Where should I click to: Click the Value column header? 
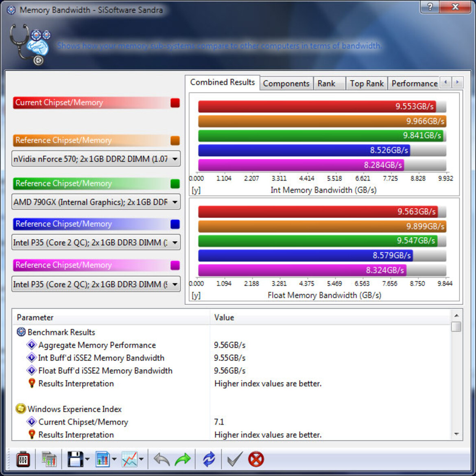point(330,317)
